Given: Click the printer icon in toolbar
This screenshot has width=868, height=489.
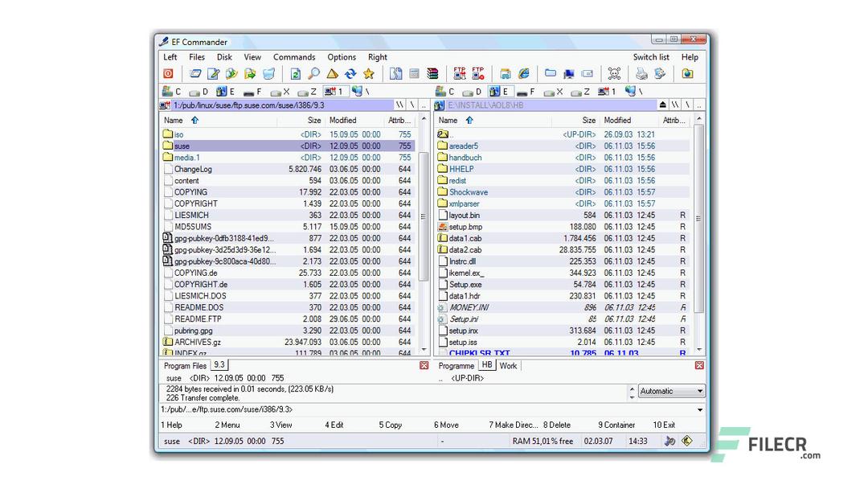Looking at the screenshot, I should (x=641, y=74).
